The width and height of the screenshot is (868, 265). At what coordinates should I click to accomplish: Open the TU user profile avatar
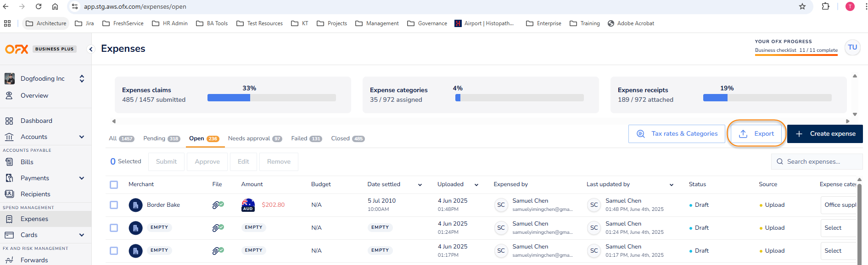click(x=852, y=47)
